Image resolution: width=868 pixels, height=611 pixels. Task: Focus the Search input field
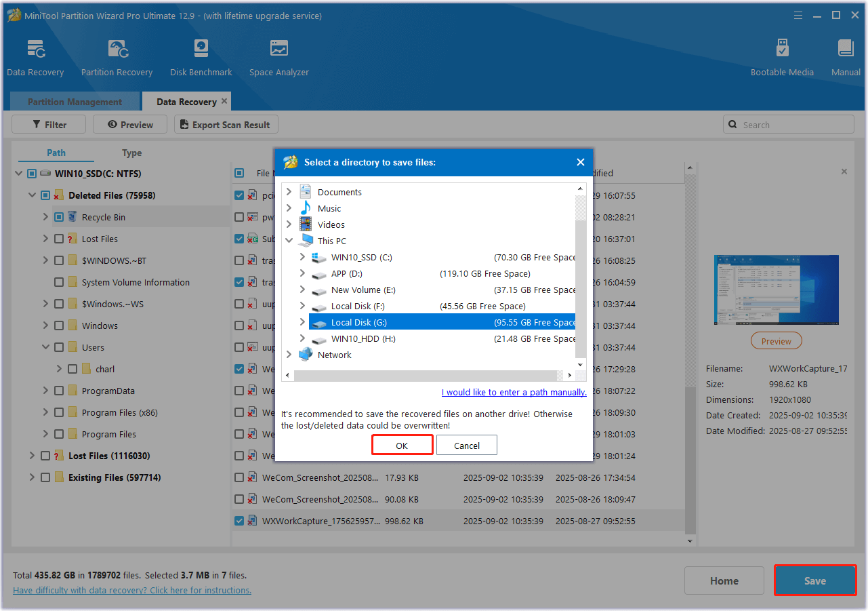tap(789, 125)
